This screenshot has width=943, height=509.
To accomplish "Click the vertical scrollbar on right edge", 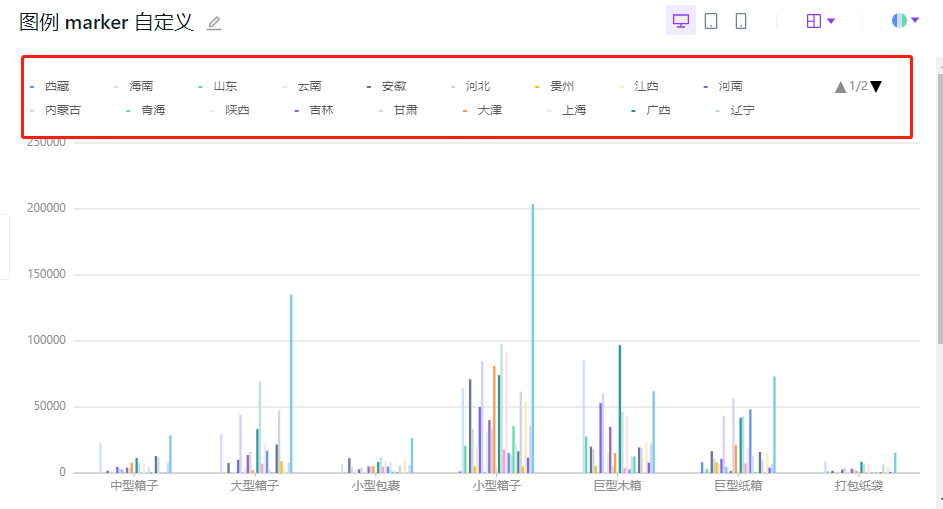I will (x=939, y=208).
